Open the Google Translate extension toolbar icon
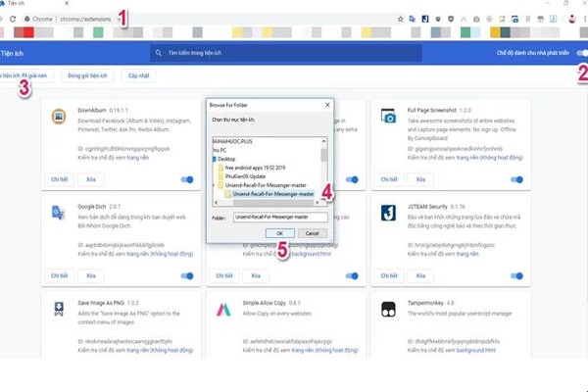 pyautogui.click(x=413, y=19)
